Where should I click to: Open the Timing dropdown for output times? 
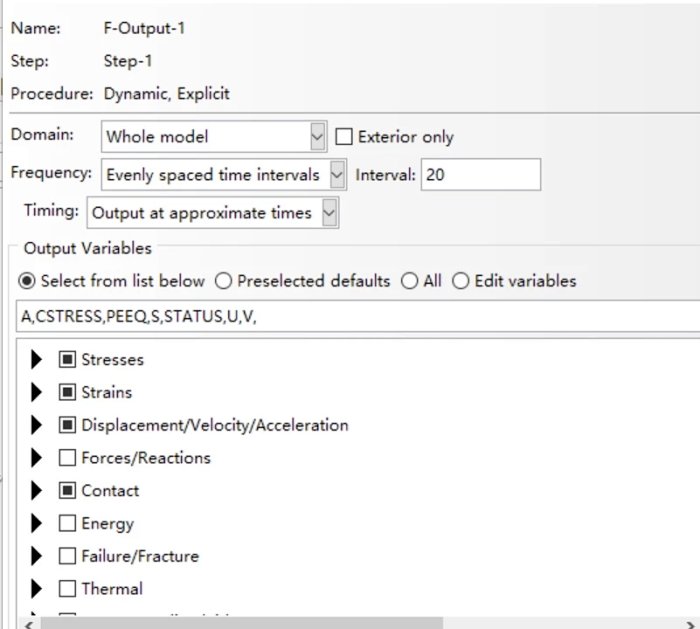click(213, 213)
